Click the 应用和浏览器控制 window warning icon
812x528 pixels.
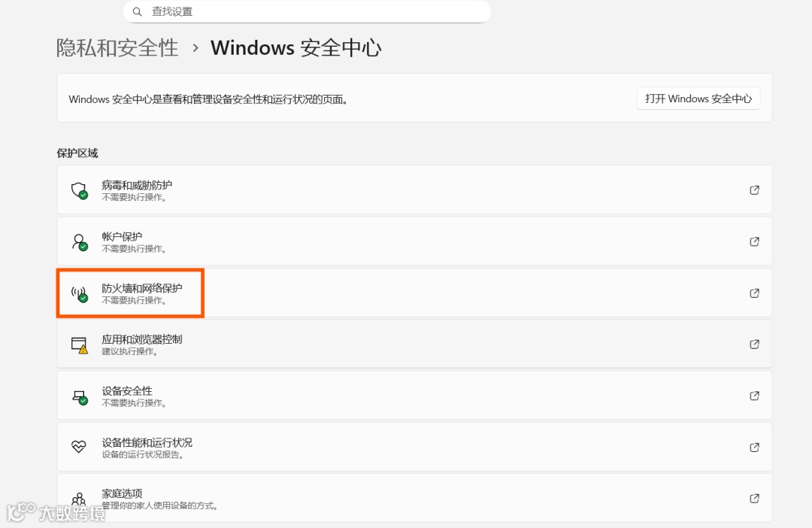(79, 345)
